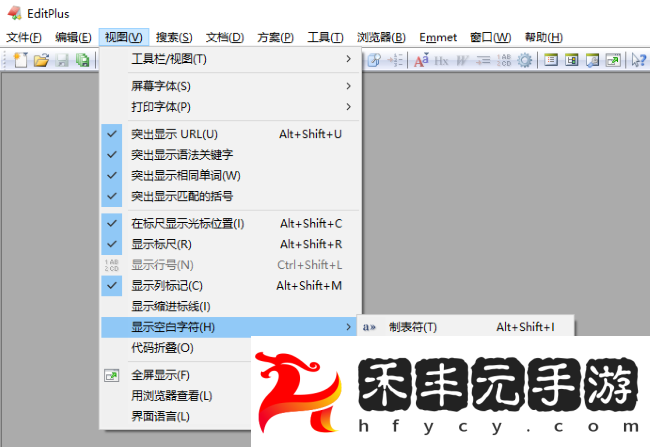Click the cliptext window toolbar icon
650x447 pixels.
(572, 61)
